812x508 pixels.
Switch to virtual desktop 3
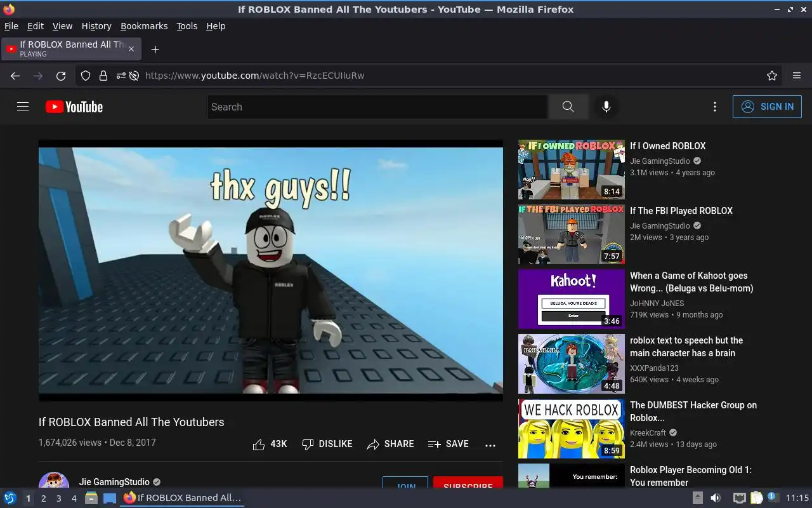[58, 498]
